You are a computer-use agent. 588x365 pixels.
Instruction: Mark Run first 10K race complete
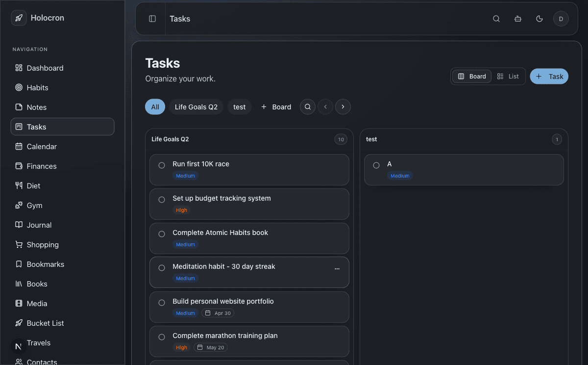tap(162, 165)
